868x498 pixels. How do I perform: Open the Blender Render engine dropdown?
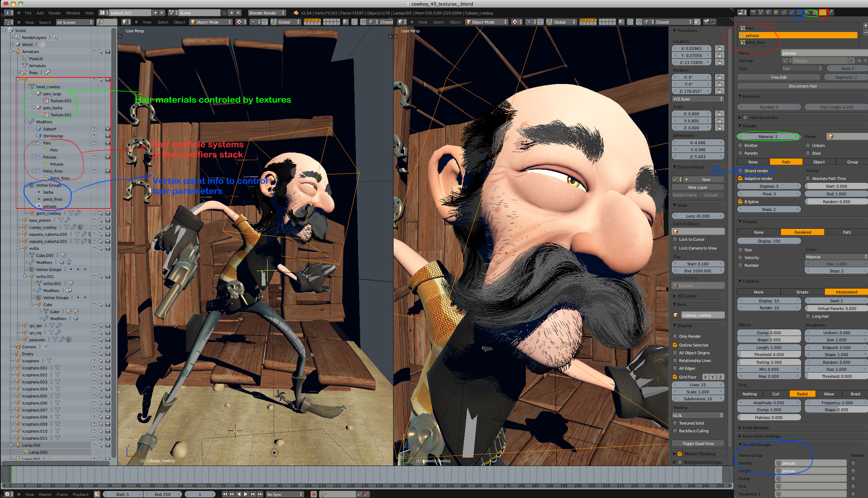coord(267,13)
